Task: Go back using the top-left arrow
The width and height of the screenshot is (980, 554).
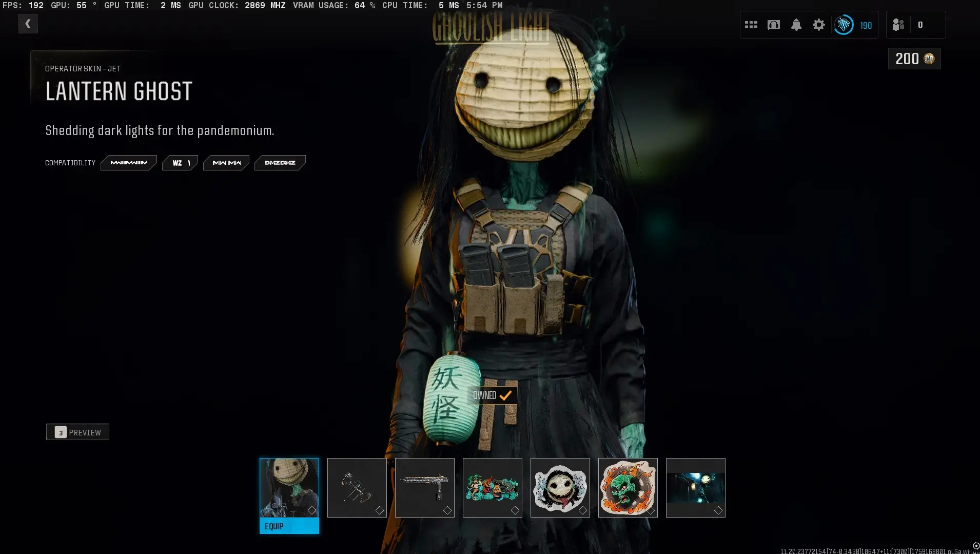Action: (x=28, y=24)
